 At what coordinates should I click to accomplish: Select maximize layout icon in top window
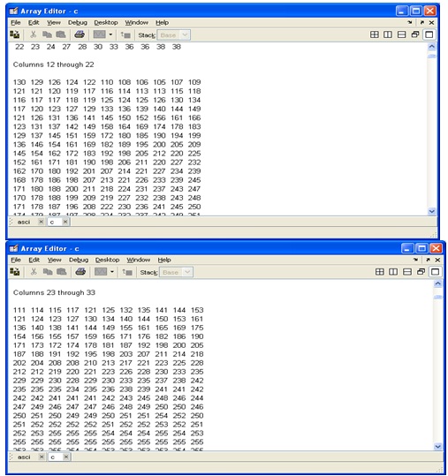(429, 34)
